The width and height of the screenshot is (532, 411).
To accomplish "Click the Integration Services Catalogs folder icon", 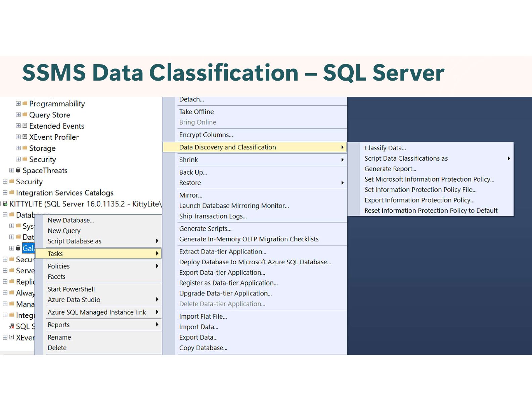I will [x=12, y=192].
